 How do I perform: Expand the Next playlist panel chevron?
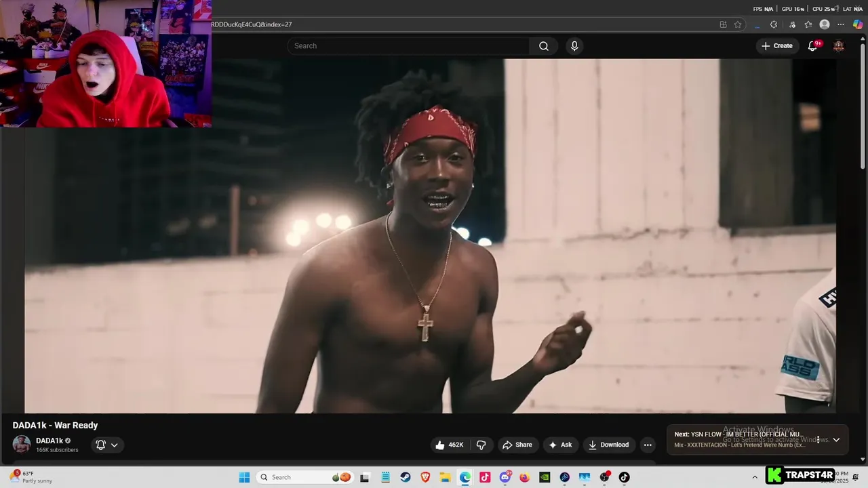point(836,440)
